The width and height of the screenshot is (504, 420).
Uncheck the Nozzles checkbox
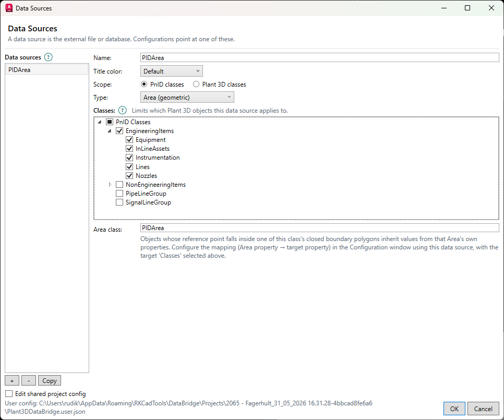[x=129, y=175]
